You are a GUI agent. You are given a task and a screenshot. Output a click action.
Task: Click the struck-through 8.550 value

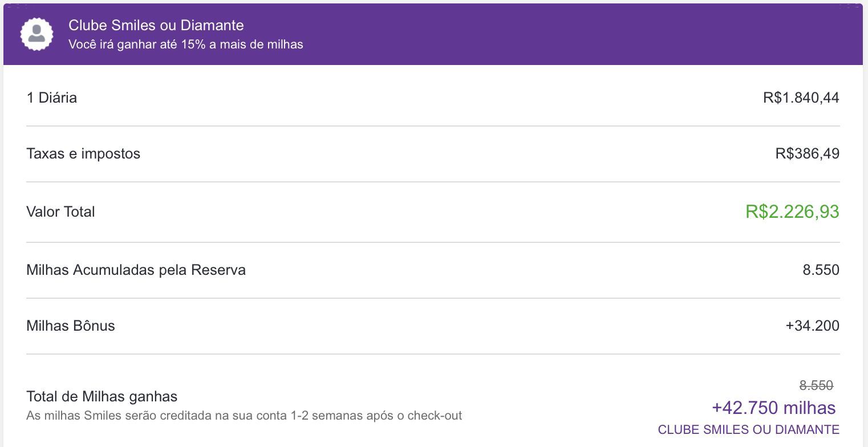click(816, 386)
